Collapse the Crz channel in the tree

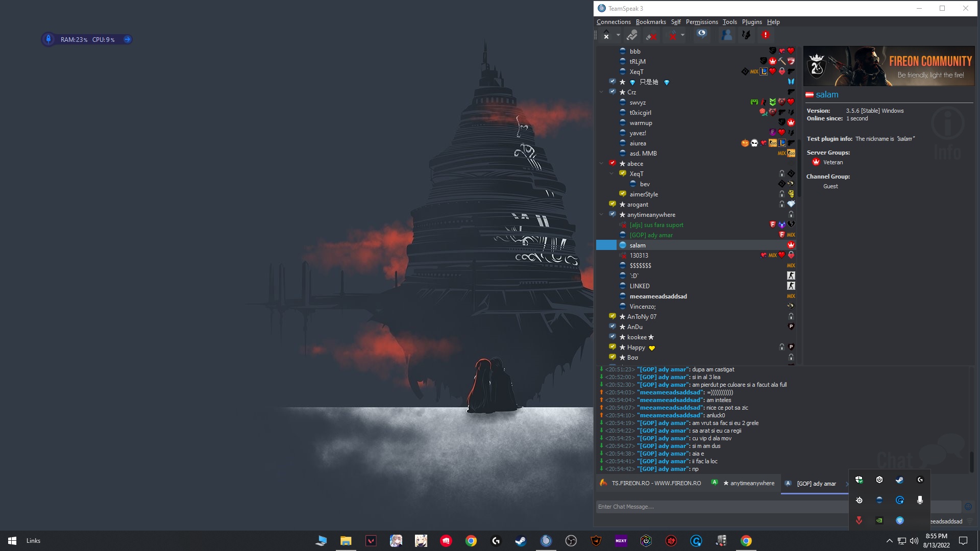click(x=601, y=92)
